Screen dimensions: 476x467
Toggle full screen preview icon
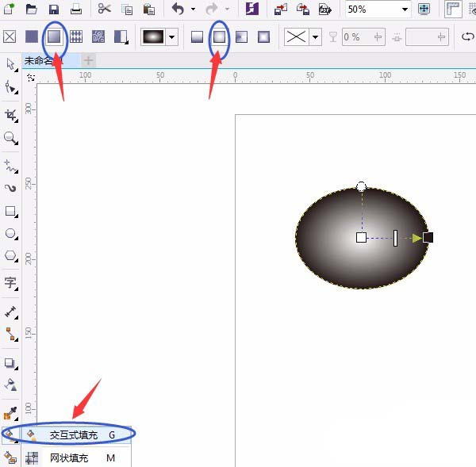click(424, 9)
